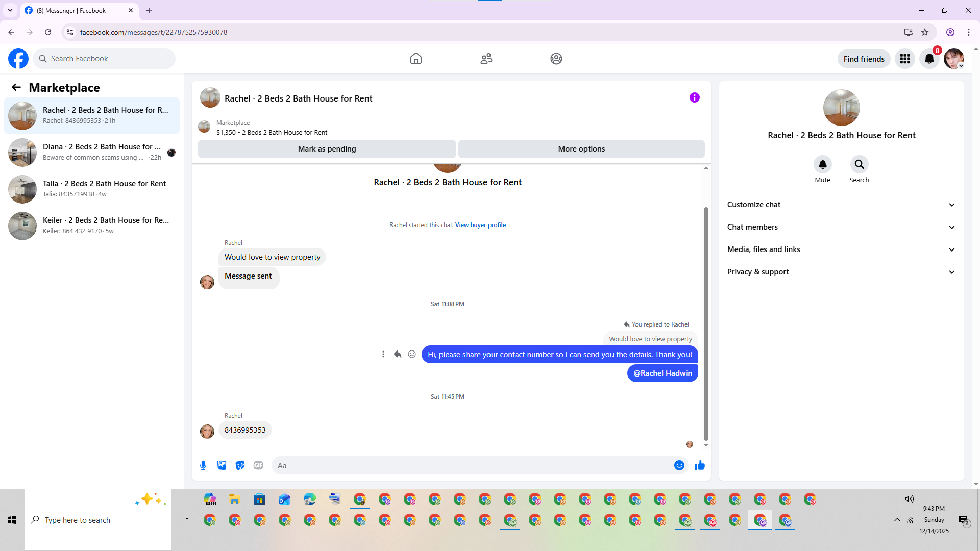The image size is (980, 551).
Task: Click the voice clip microphone icon
Action: (203, 465)
